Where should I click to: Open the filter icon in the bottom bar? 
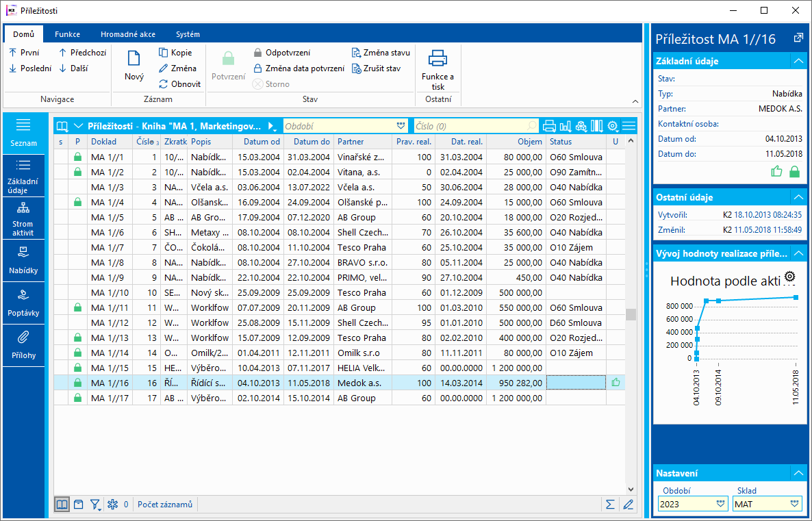[95, 505]
